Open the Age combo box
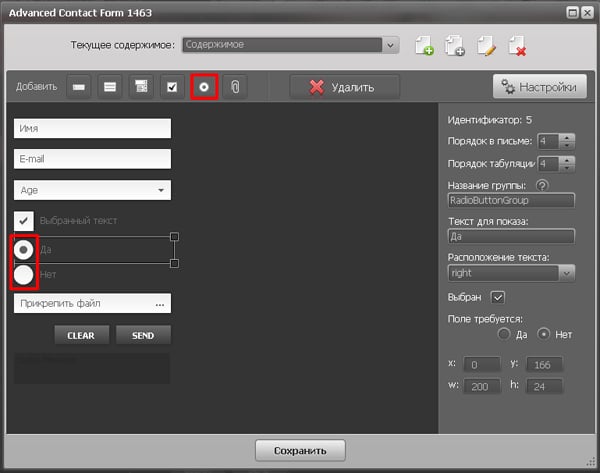This screenshot has height=473, width=600. tap(161, 190)
